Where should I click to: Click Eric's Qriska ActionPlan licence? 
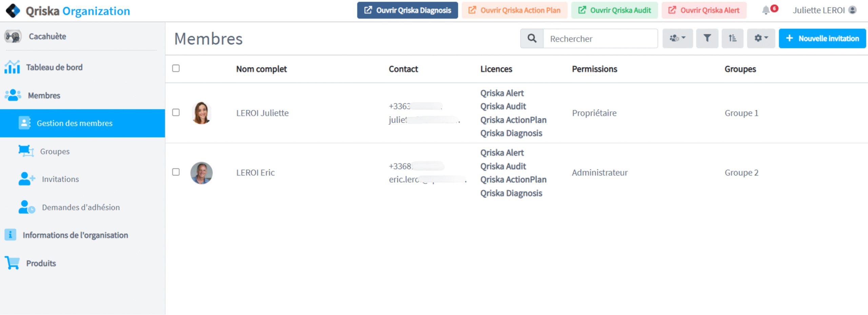coord(513,180)
